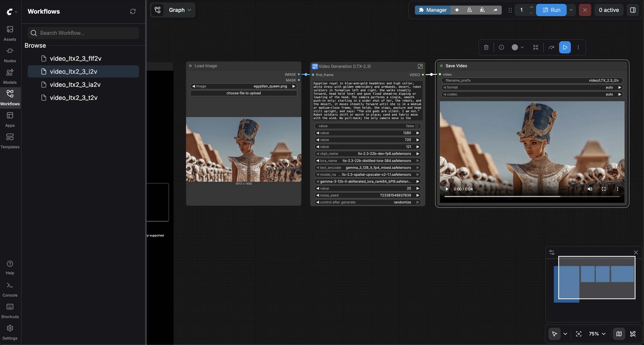Select the video_ltx2_3_flf2v workflow

tap(75, 58)
